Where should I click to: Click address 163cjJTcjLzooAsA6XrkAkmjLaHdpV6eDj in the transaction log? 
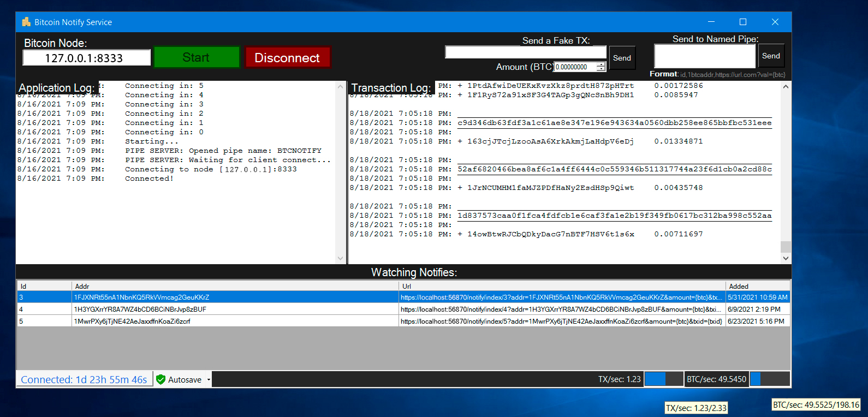pos(550,141)
